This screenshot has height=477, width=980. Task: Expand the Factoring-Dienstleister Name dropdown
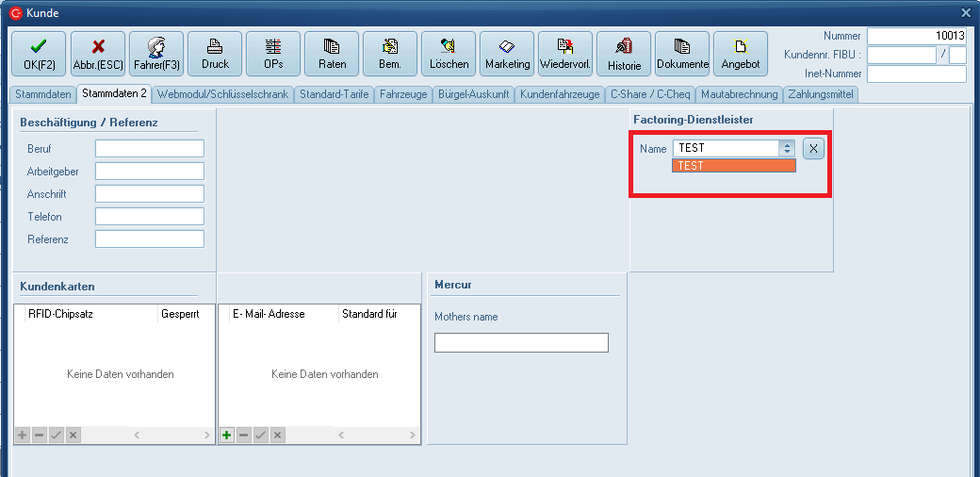click(x=787, y=148)
